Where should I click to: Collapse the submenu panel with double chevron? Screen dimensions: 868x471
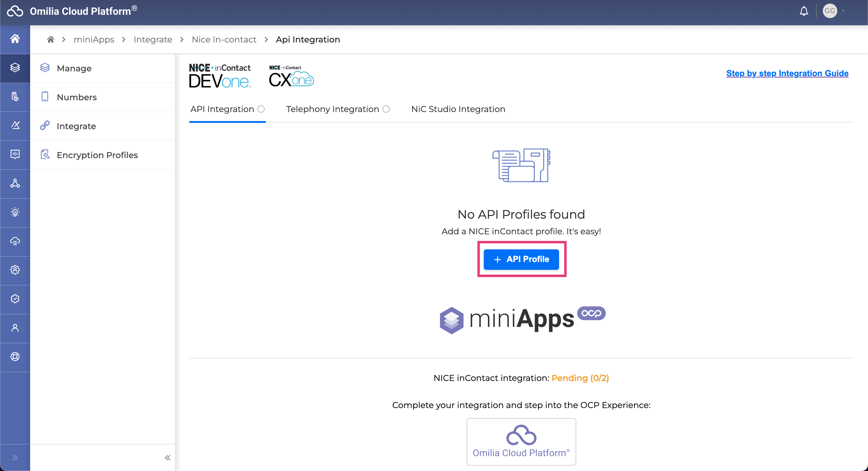click(x=168, y=457)
